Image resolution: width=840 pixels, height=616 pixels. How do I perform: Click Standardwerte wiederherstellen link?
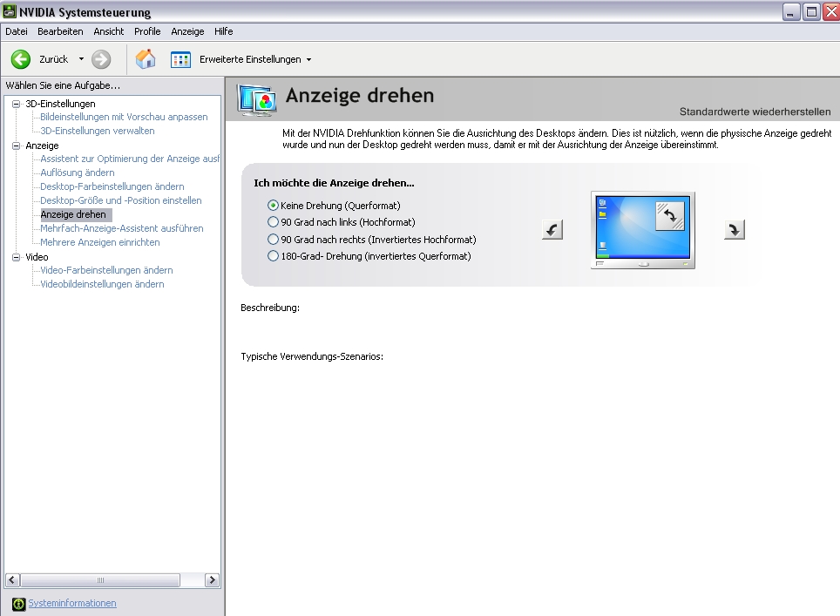[755, 112]
